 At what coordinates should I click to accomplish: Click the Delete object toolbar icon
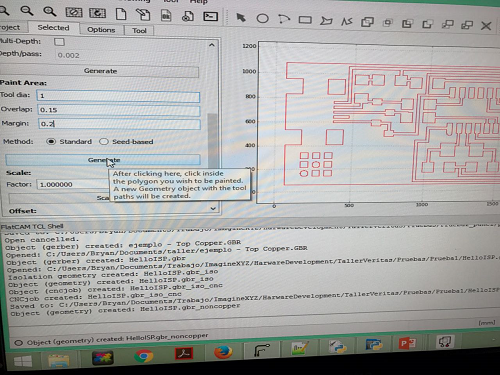[x=188, y=16]
